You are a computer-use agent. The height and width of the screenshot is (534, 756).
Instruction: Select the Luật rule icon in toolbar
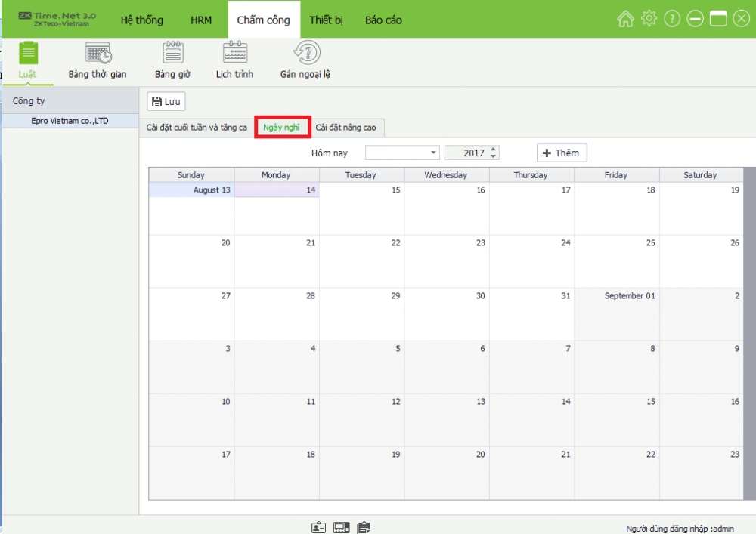click(x=28, y=59)
